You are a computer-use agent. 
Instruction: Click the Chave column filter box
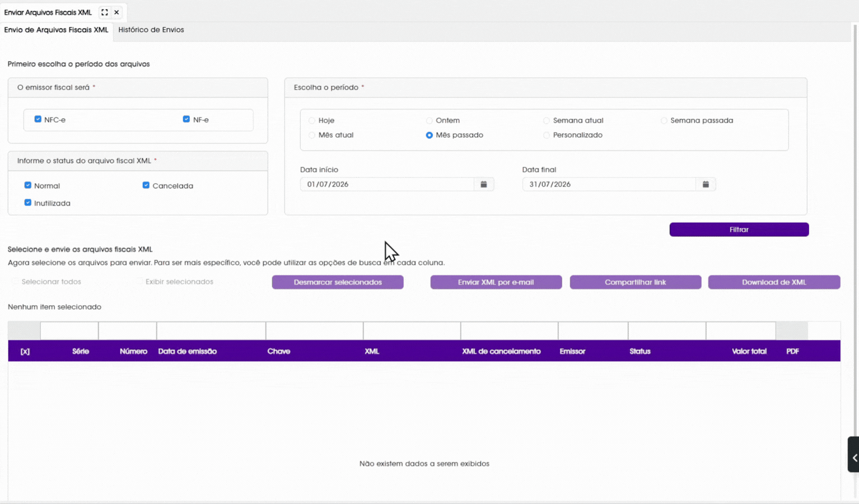click(x=315, y=331)
